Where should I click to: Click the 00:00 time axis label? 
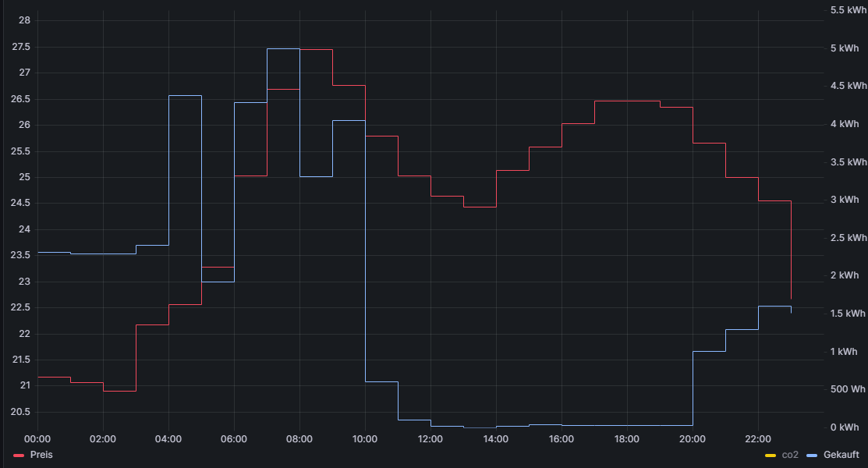tap(37, 439)
